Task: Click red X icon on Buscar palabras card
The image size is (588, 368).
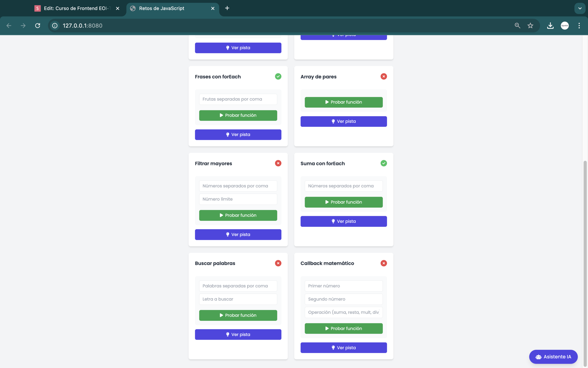Action: click(x=278, y=263)
